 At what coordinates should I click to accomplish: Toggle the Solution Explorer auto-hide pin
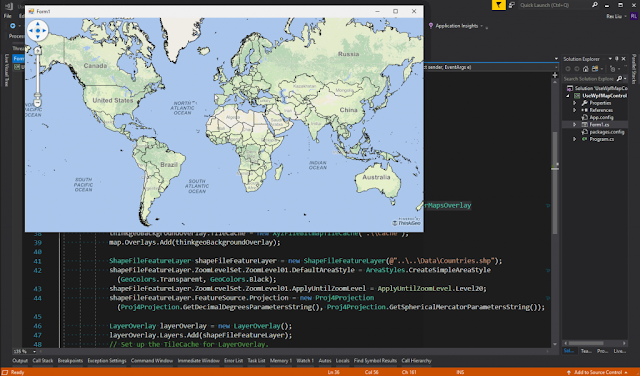[x=617, y=59]
